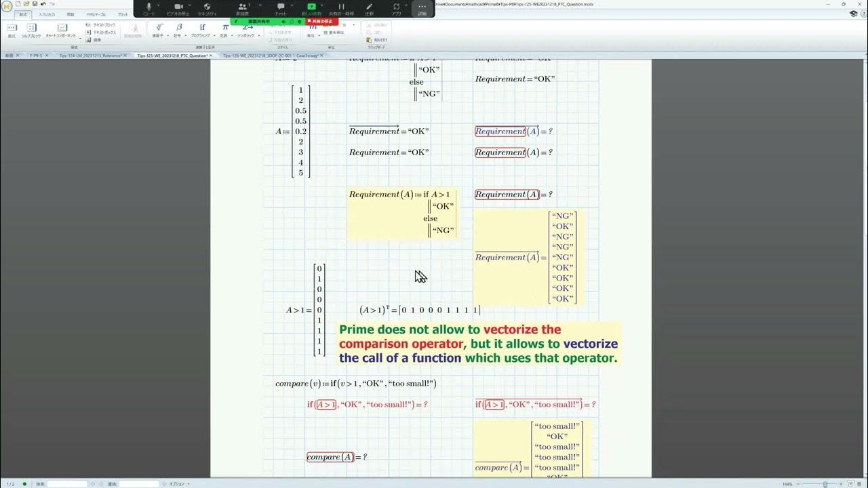Screen dimensions: 868x488
Task: Open the programming 'if' gallery
Action: (201, 30)
